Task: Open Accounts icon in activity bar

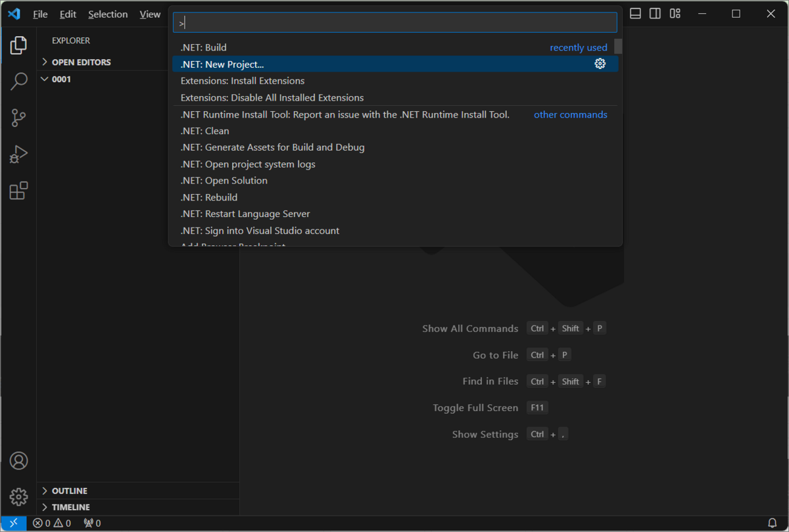Action: pyautogui.click(x=18, y=460)
